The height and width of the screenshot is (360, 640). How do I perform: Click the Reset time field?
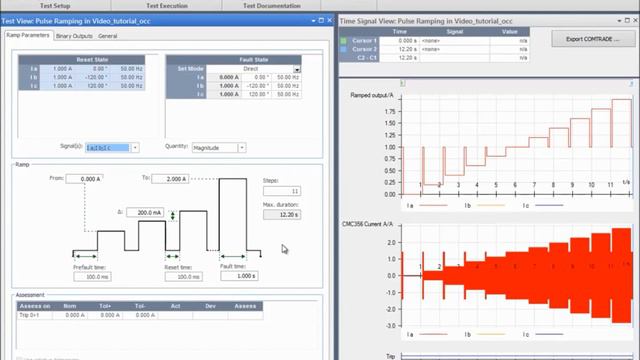pos(184,277)
